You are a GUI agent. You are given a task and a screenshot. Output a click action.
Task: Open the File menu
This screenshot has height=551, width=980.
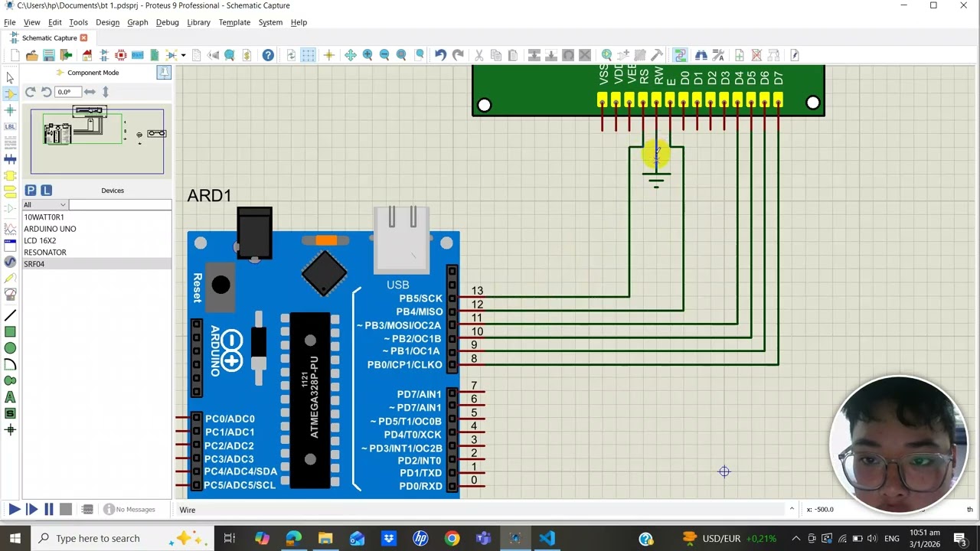(10, 22)
